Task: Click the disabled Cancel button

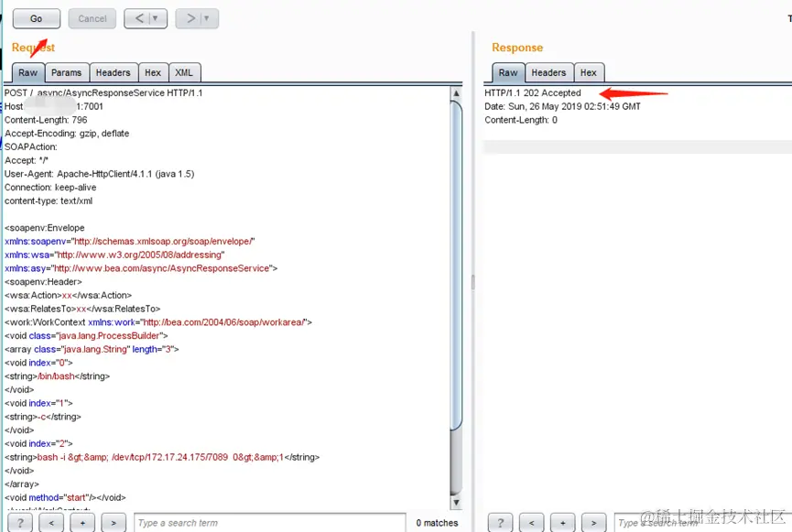Action: pos(92,18)
